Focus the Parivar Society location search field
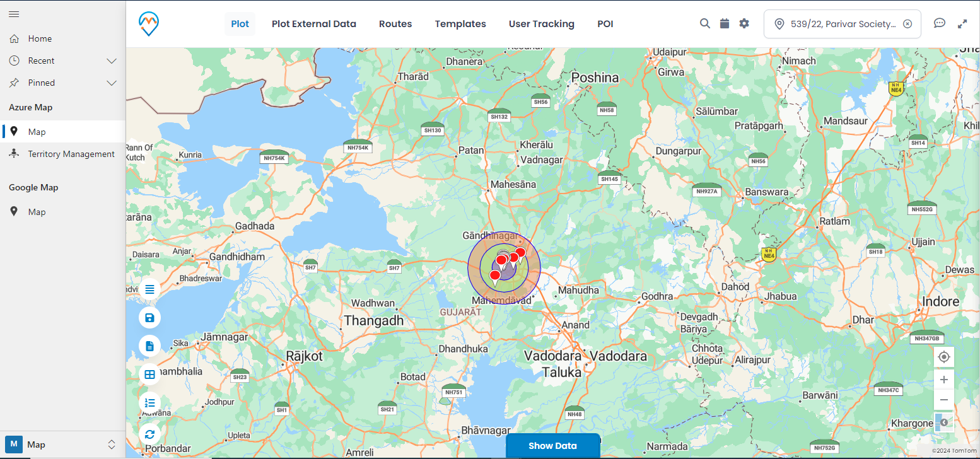980x459 pixels. (x=843, y=24)
